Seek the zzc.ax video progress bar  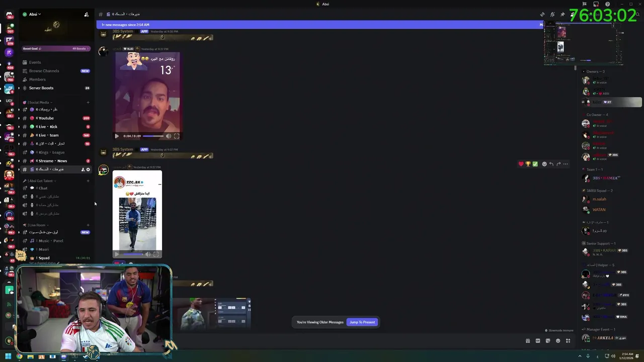(133, 254)
